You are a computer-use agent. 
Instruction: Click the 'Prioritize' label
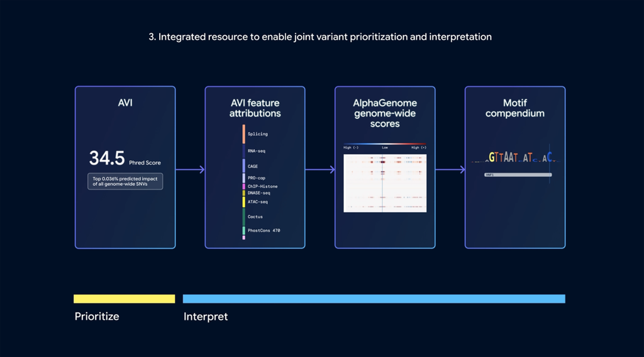tap(97, 317)
